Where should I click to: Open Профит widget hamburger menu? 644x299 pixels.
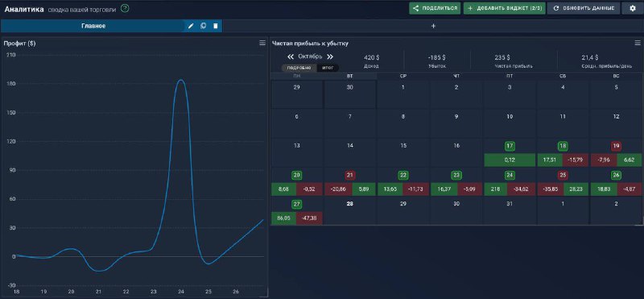262,43
